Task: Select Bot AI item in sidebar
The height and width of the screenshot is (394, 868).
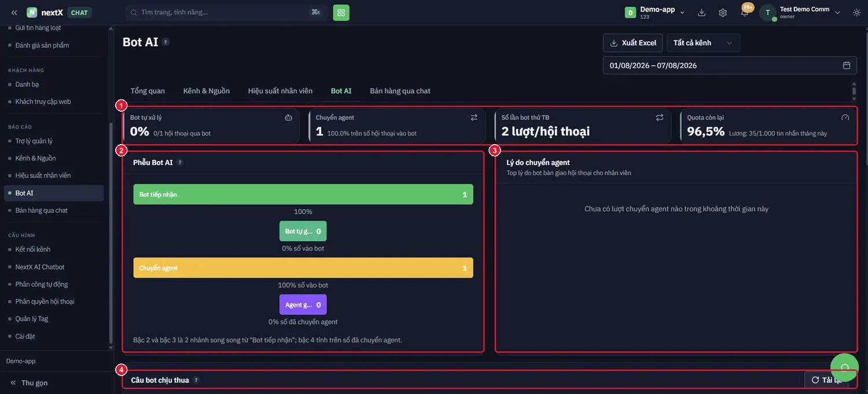Action: pos(53,193)
